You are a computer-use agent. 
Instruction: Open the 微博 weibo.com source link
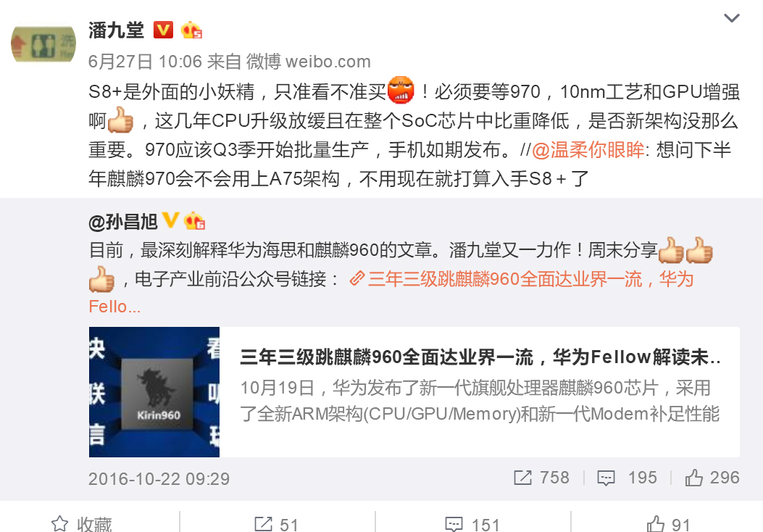click(309, 62)
